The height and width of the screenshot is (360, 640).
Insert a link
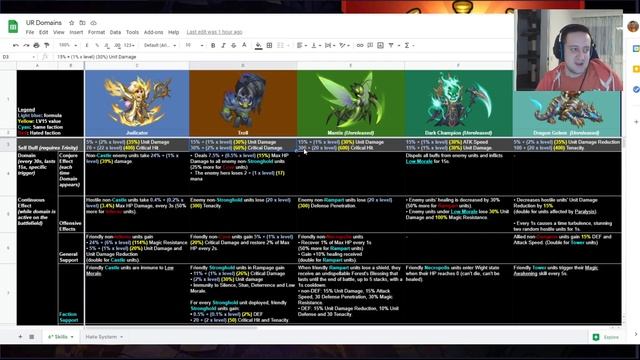(360, 45)
